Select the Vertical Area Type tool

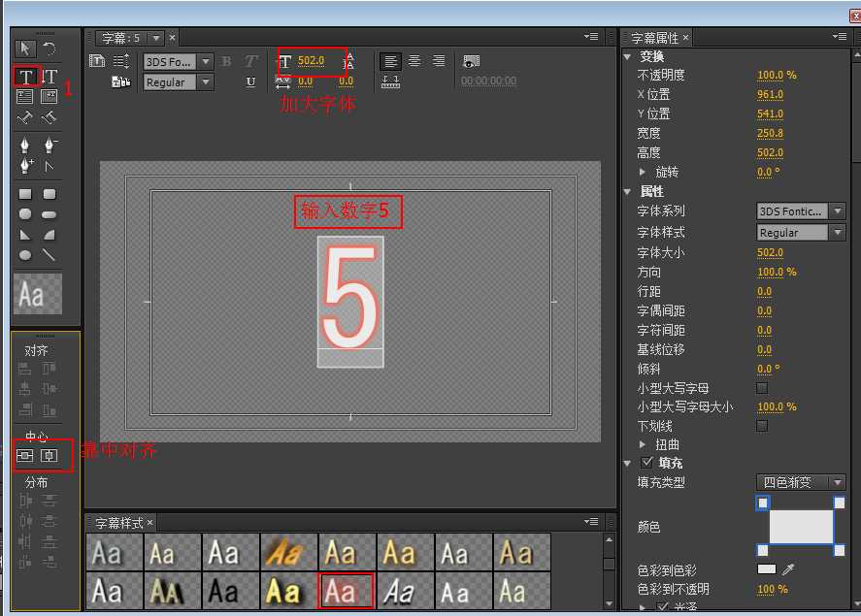pos(49,97)
